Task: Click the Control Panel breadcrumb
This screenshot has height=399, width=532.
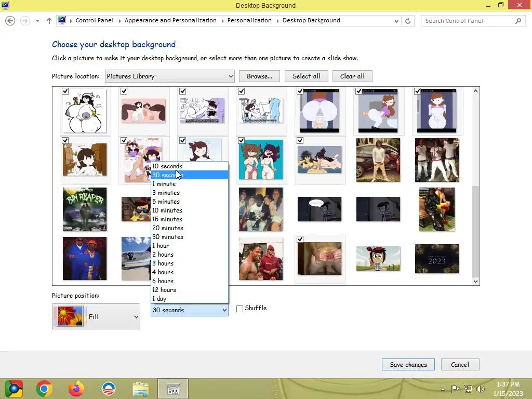Action: point(95,20)
